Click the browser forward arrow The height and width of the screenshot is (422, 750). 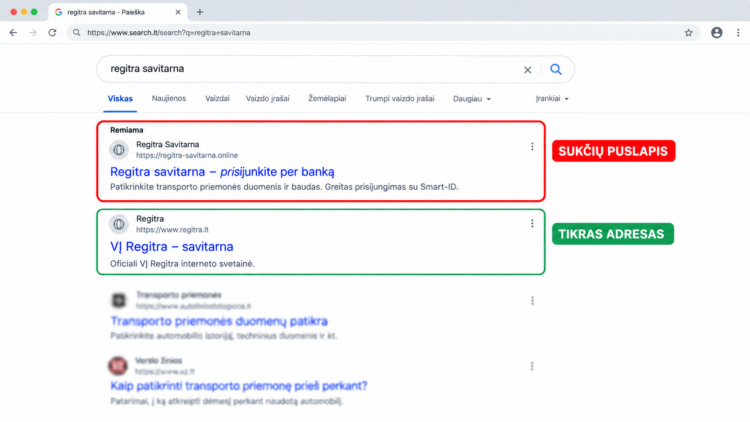(x=33, y=33)
